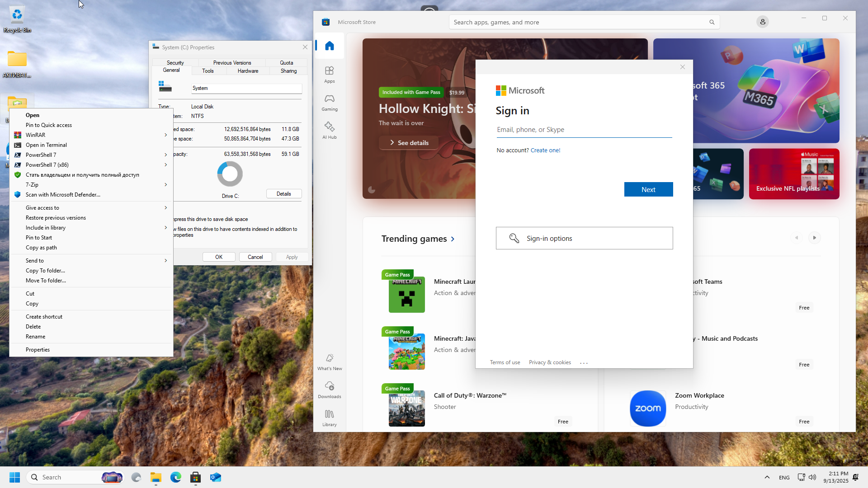The image size is (868, 488).
Task: Switch to the Security tab in Properties
Action: pos(175,63)
